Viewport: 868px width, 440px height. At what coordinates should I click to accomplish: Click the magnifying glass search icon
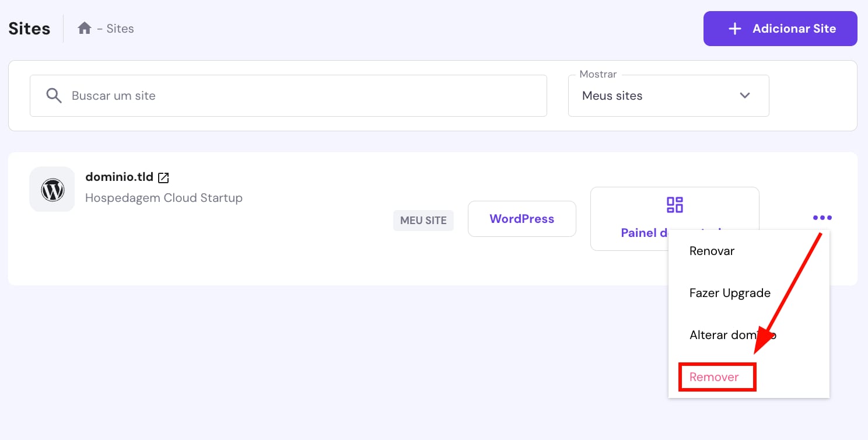click(54, 96)
